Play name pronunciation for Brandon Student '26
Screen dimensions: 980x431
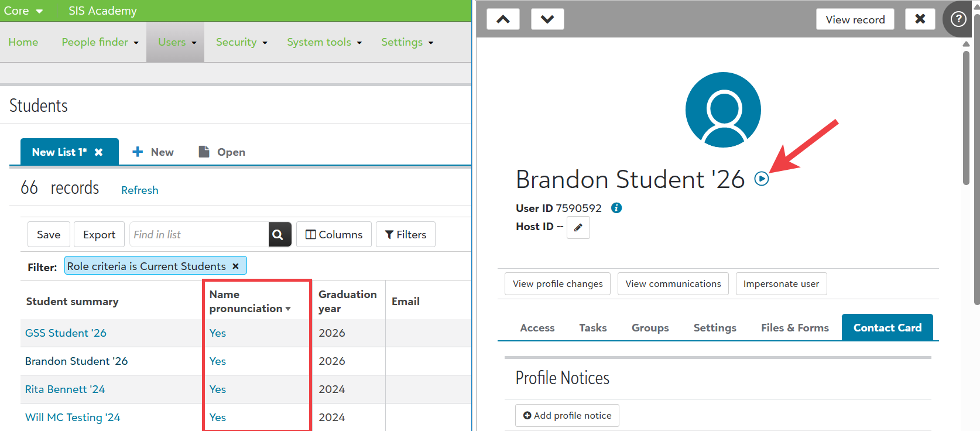point(761,179)
